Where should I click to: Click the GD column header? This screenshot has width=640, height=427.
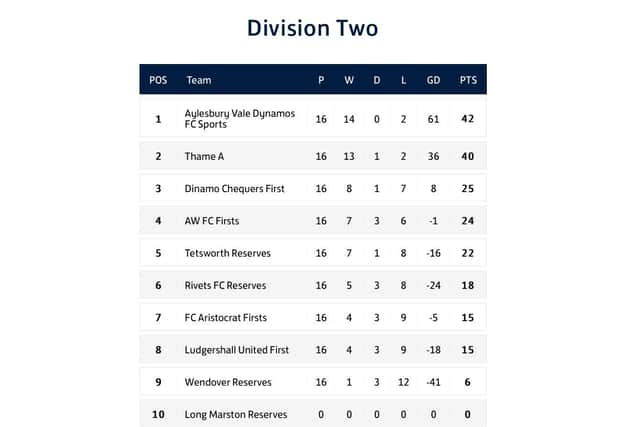pos(433,80)
